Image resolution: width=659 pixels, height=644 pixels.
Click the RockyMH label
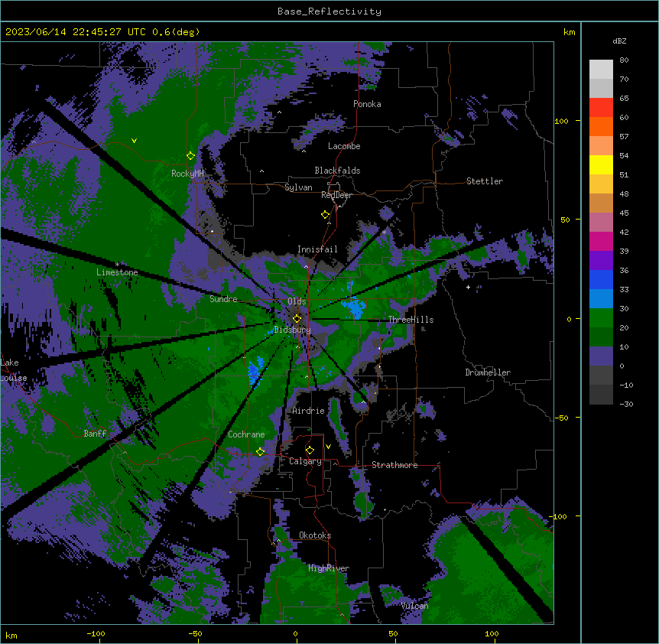click(x=187, y=174)
